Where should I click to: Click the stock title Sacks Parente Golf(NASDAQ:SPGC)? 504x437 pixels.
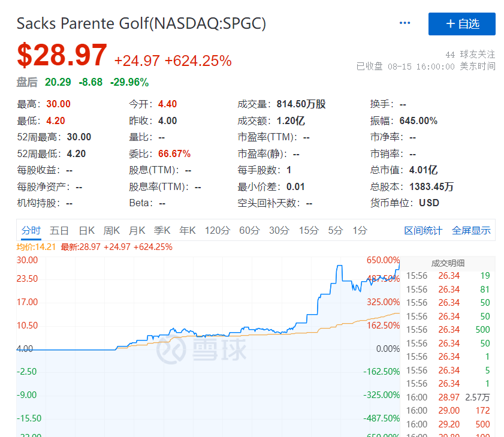point(141,23)
